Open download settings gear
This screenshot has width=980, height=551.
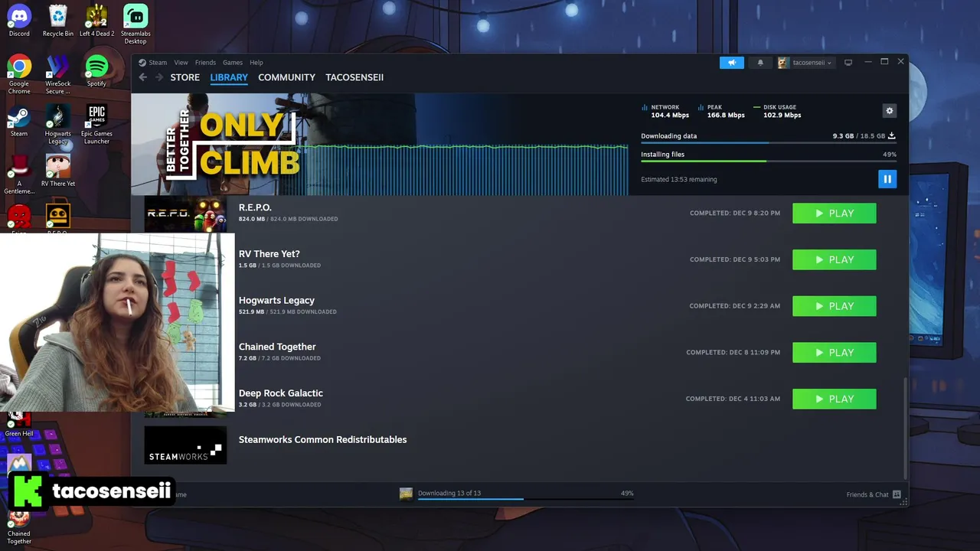889,111
